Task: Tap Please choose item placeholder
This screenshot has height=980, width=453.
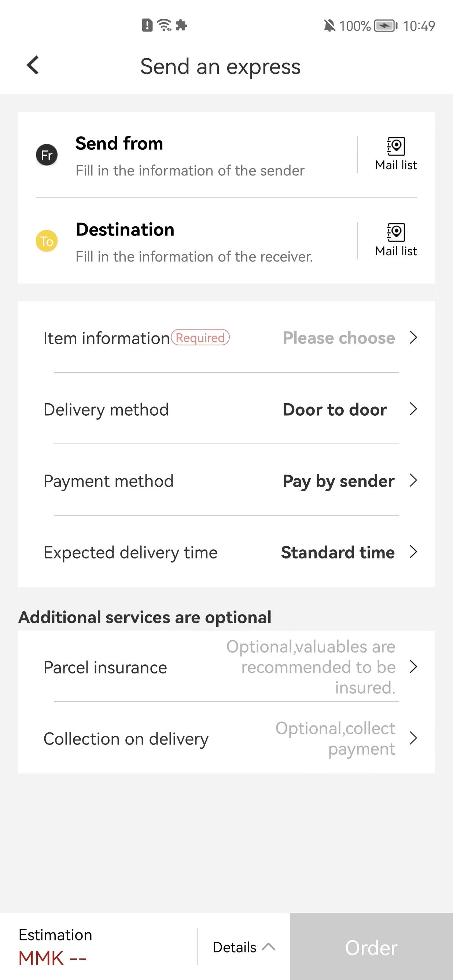Action: click(x=339, y=338)
